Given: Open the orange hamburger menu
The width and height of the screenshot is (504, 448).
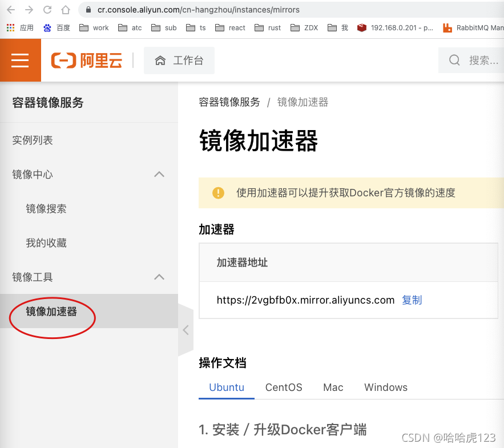Looking at the screenshot, I should click(x=20, y=60).
